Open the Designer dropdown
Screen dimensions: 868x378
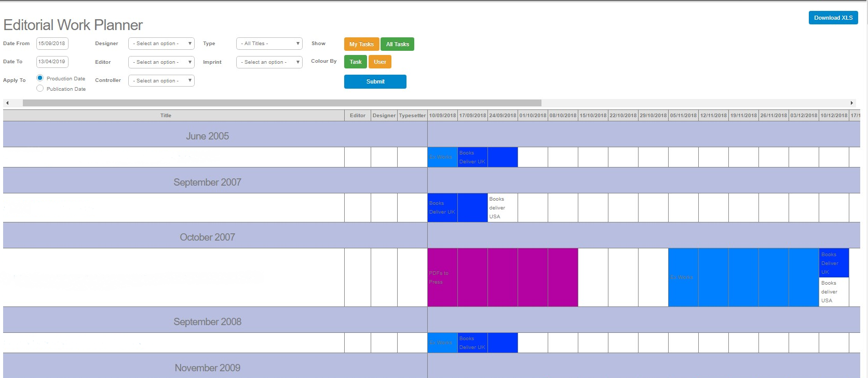(161, 44)
